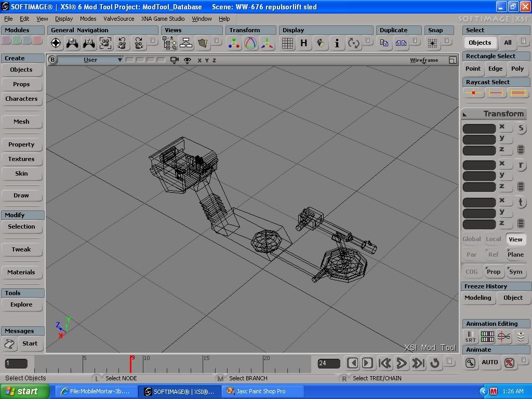
Task: Click the scale X input field
Action: pos(479,129)
